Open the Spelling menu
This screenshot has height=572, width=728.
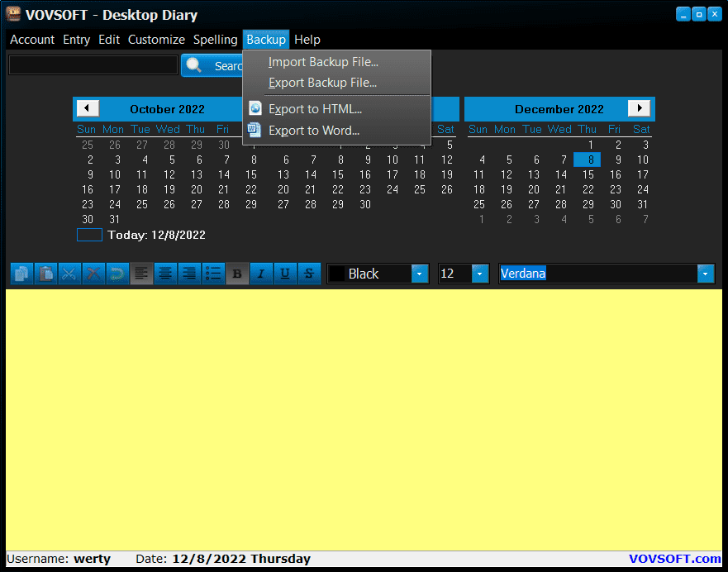(216, 40)
